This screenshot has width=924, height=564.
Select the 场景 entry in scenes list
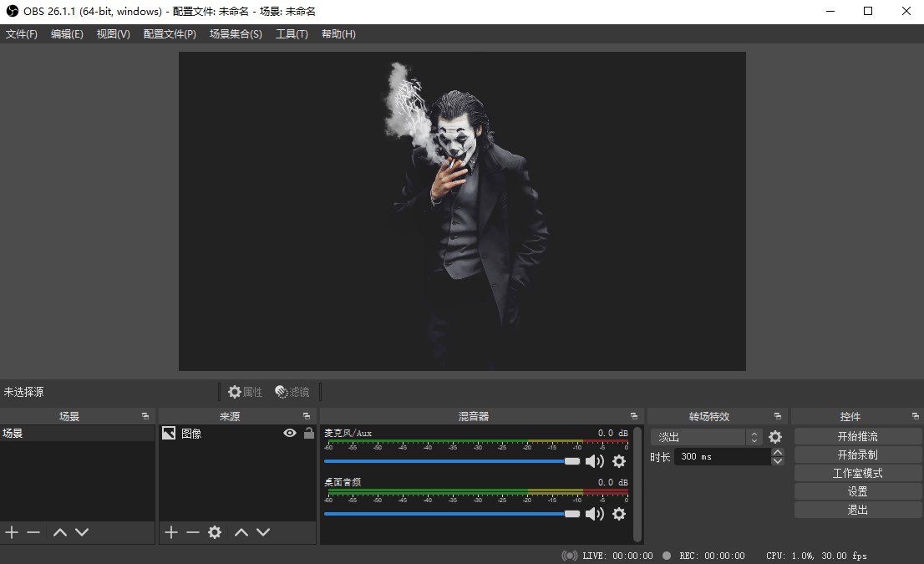[x=77, y=433]
